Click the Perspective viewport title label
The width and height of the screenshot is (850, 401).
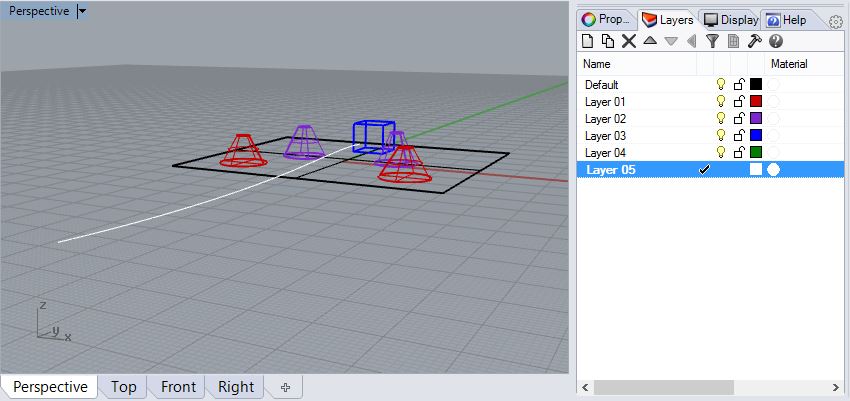[39, 11]
